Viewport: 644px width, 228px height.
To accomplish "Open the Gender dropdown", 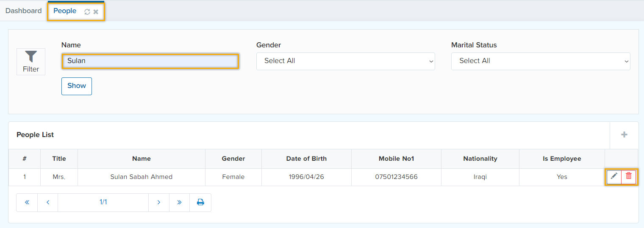I will tap(345, 61).
